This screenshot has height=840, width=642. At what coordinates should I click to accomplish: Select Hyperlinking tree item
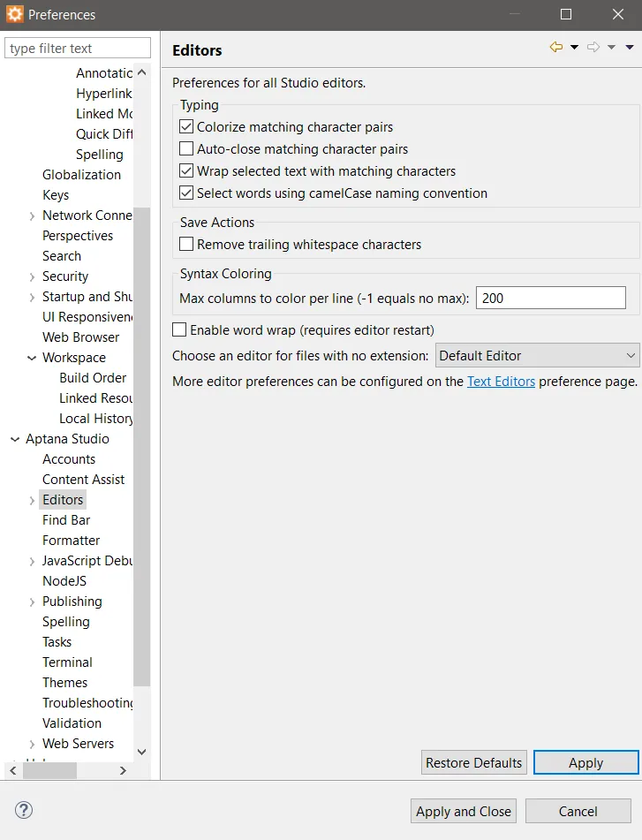[x=104, y=94]
